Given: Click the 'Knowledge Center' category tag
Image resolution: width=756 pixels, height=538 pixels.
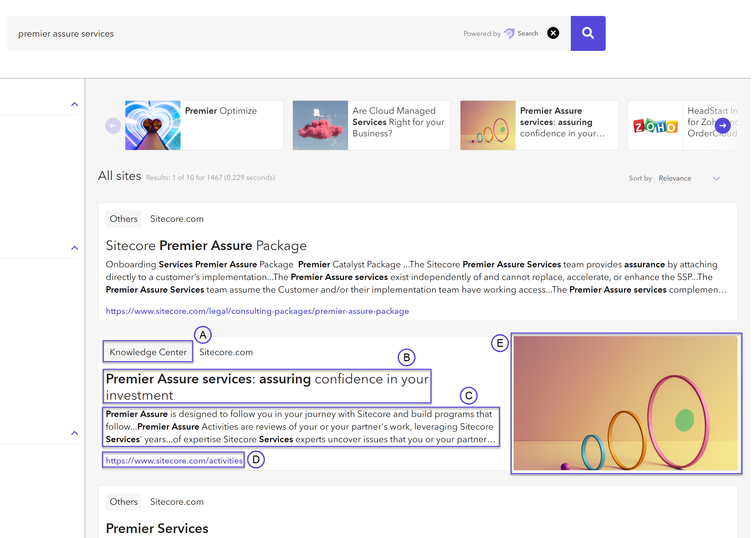Looking at the screenshot, I should pyautogui.click(x=148, y=352).
